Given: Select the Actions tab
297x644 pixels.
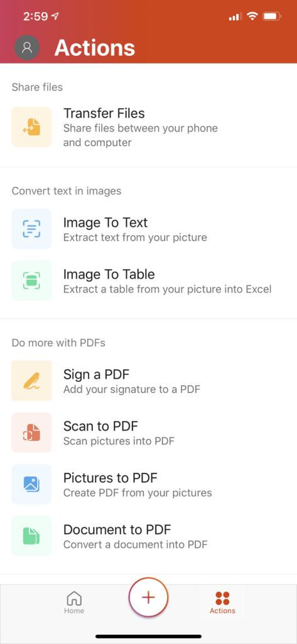Looking at the screenshot, I should coord(222,602).
